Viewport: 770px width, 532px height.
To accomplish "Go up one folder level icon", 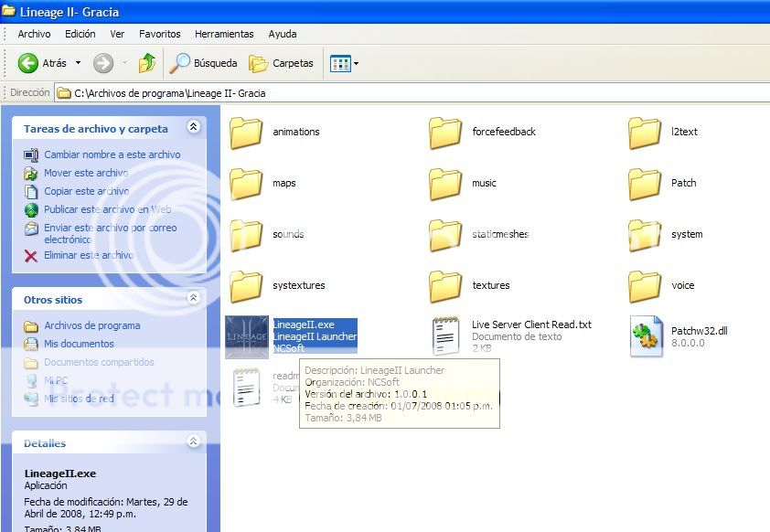I will click(x=147, y=63).
